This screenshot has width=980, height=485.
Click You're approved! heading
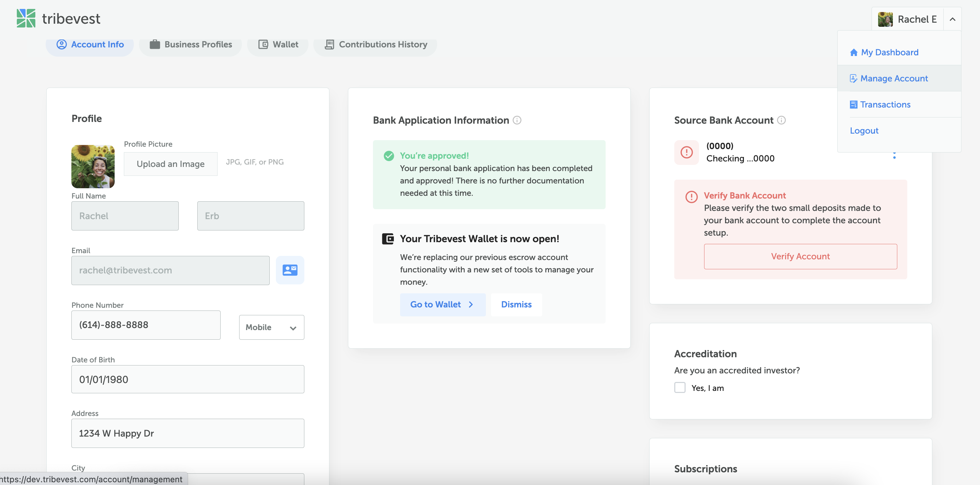point(434,156)
